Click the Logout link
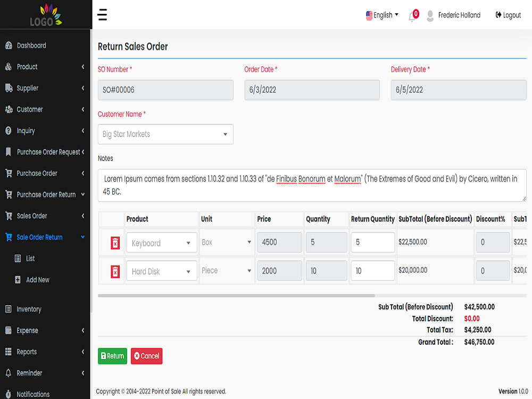532x399 pixels. [508, 15]
